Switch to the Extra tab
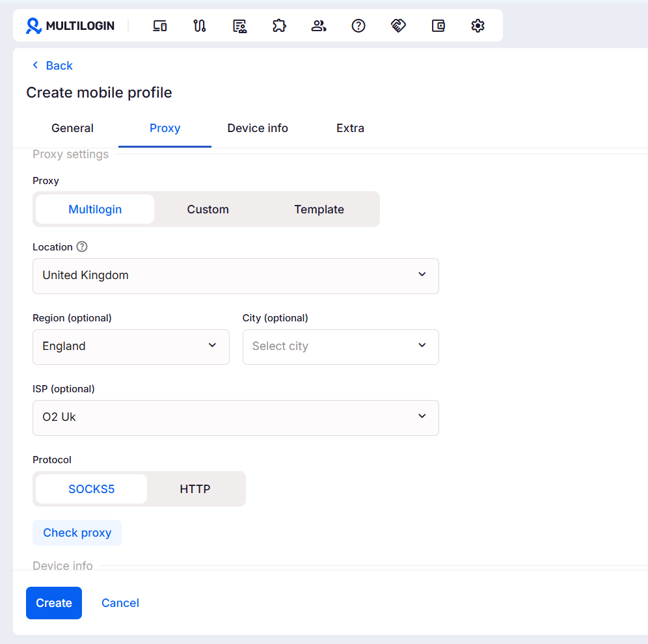Viewport: 648px width, 644px height. (350, 128)
